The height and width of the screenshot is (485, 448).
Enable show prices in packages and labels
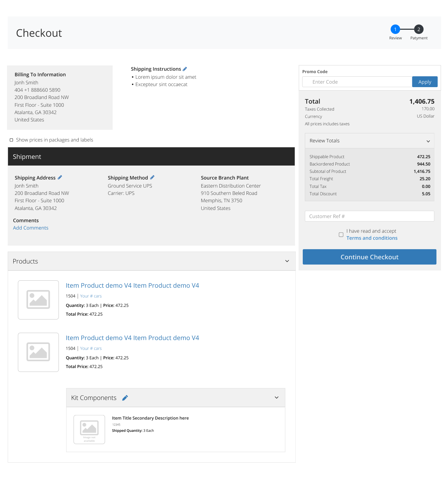click(12, 140)
